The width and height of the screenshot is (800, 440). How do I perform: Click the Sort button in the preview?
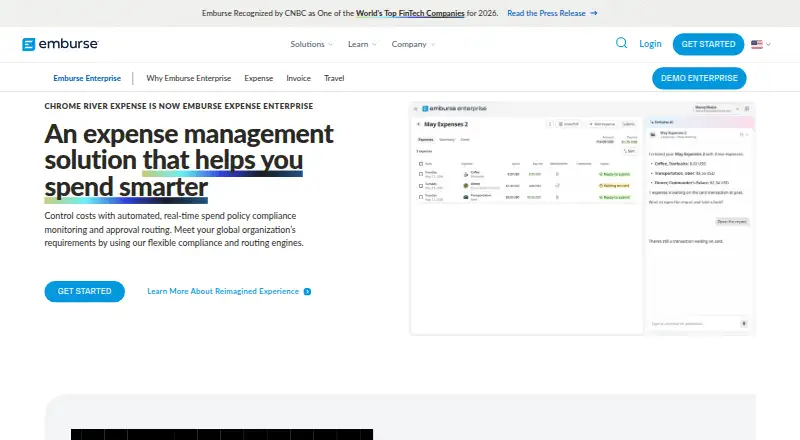[629, 151]
